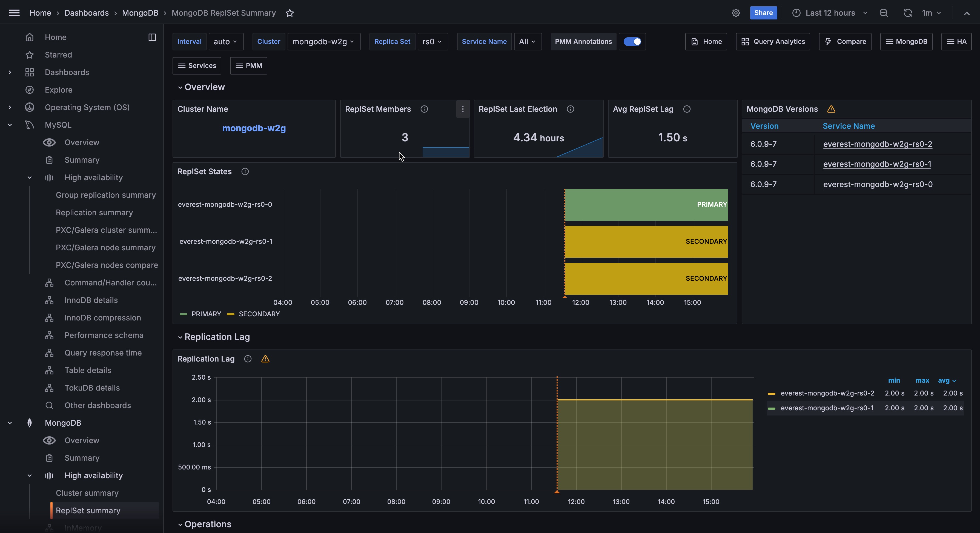This screenshot has width=980, height=533.
Task: Open Services dropdown menu
Action: click(197, 65)
